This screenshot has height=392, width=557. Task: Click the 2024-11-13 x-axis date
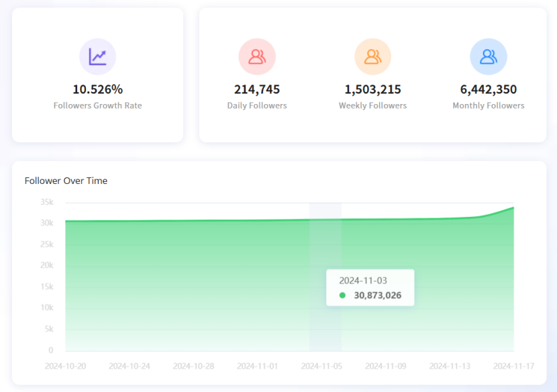tap(450, 366)
